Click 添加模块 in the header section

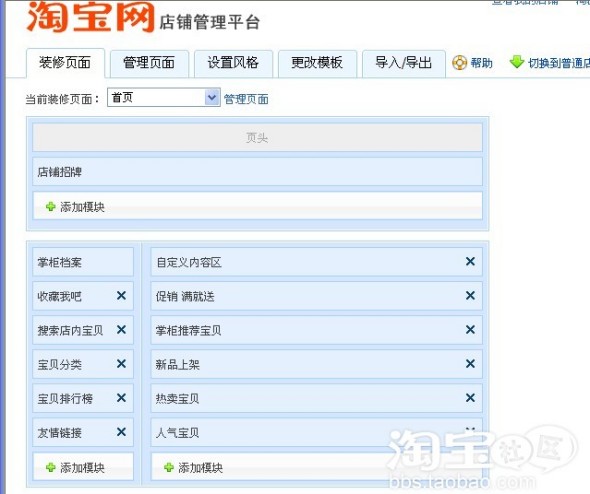(82, 207)
